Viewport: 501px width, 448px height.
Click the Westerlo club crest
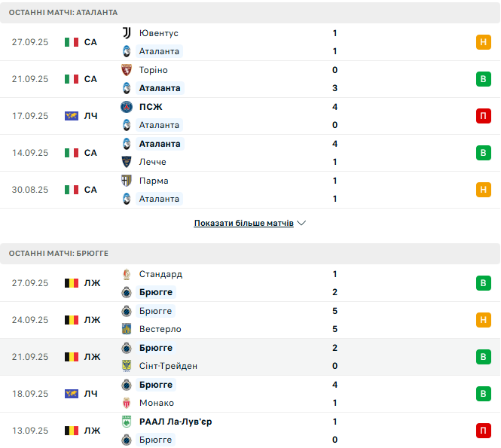pyautogui.click(x=127, y=329)
